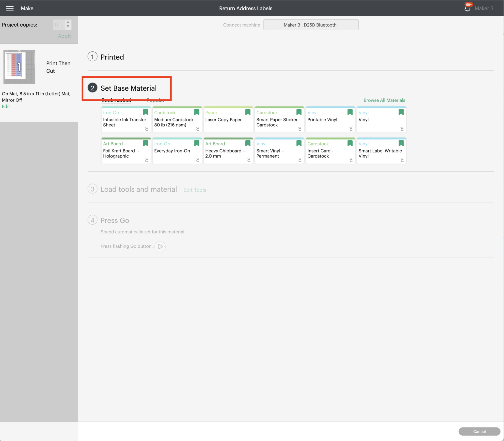
Task: Select the Bookmarked materials tab
Action: coord(116,100)
